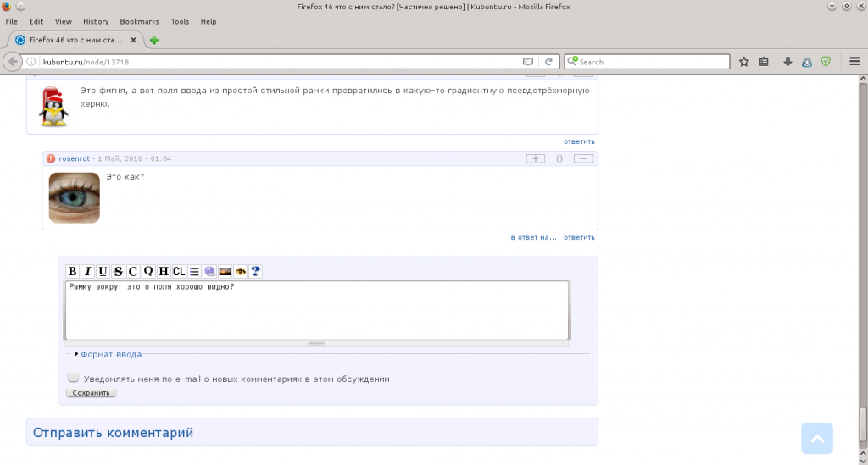
Task: Click the Сохранить button
Action: [x=91, y=393]
